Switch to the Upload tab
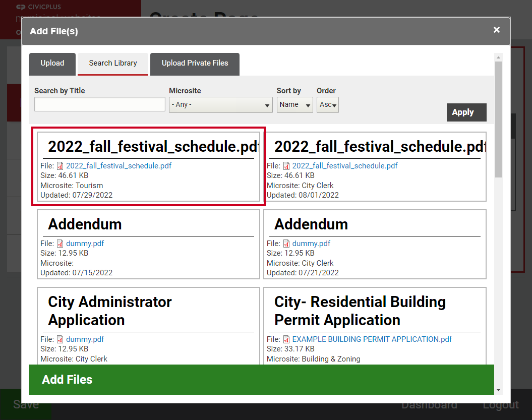 52,64
